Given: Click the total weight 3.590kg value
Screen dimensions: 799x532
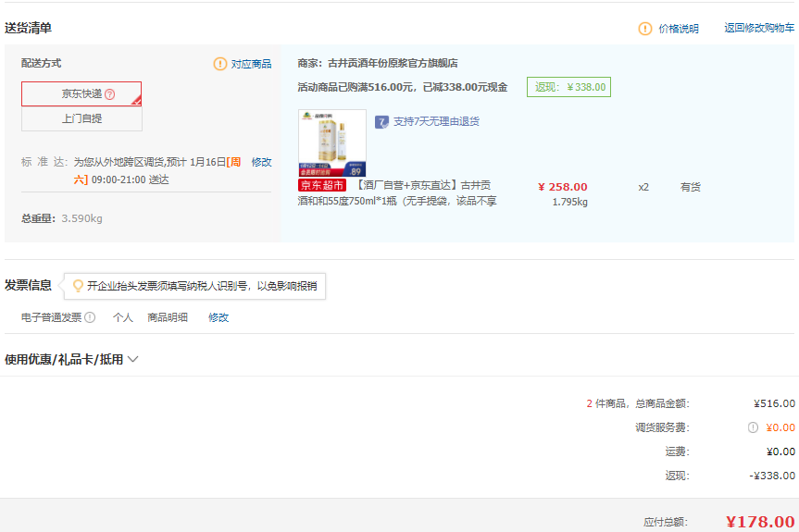Looking at the screenshot, I should (81, 218).
